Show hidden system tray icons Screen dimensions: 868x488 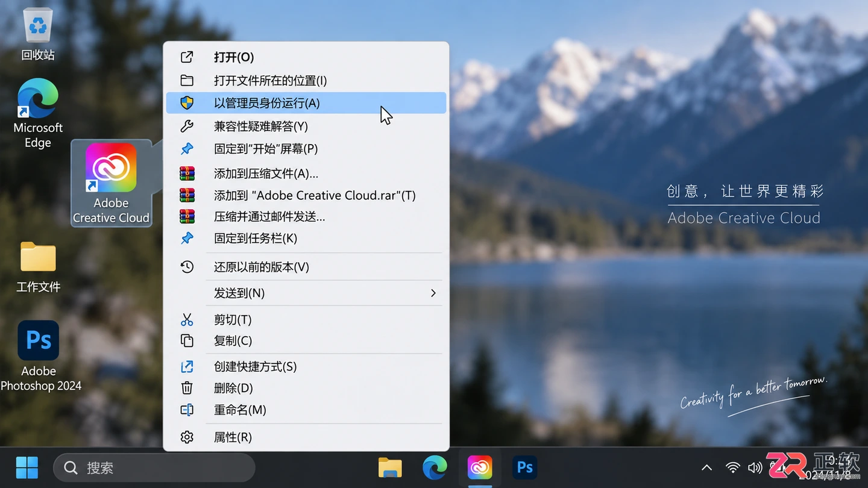click(x=706, y=468)
